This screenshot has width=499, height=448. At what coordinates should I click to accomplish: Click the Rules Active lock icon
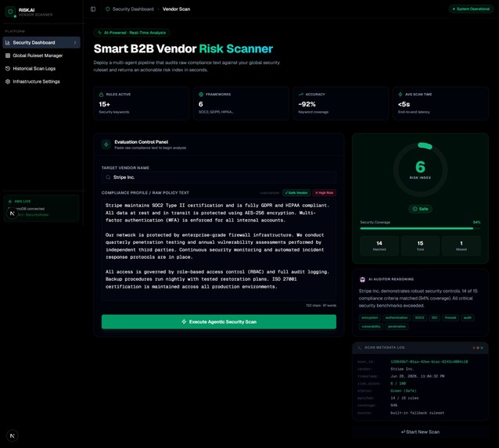101,95
